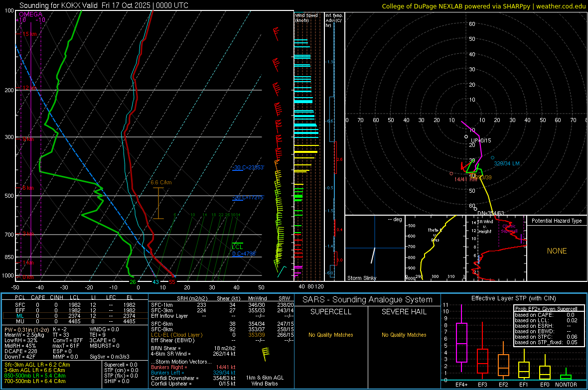
Task: Click the 12 km height marker
Action: click(x=29, y=88)
